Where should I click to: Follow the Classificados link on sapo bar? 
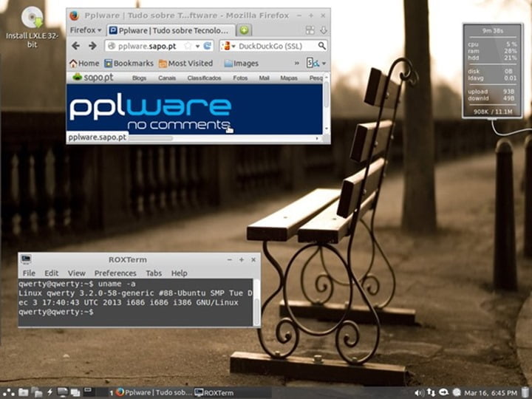click(204, 78)
